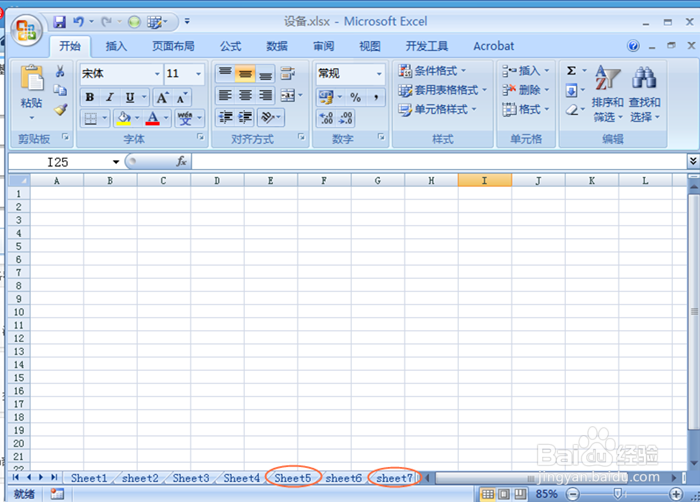The height and width of the screenshot is (502, 700).
Task: Open the 数据 ribbon tab
Action: click(277, 46)
